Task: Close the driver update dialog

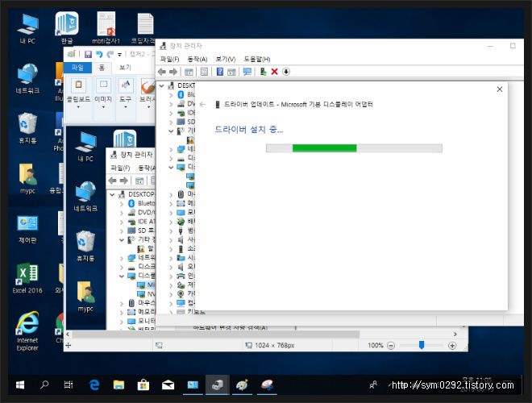Action: click(500, 89)
